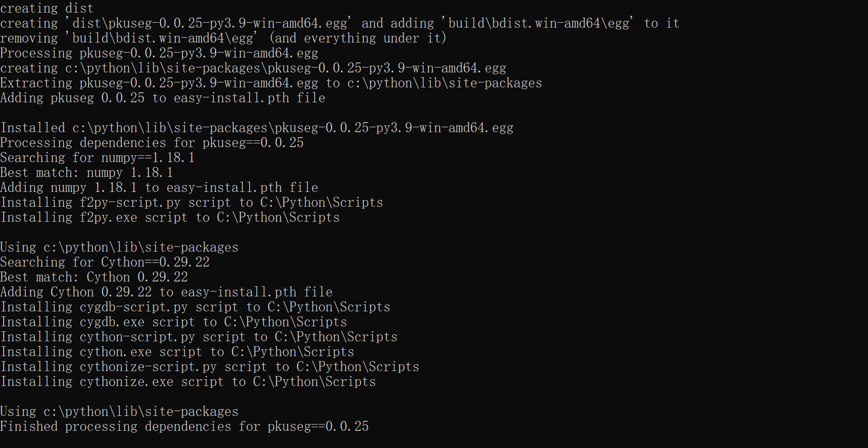
Task: Click 'Processing dependencies for pkuseg==0.0.25' line
Action: tap(152, 143)
